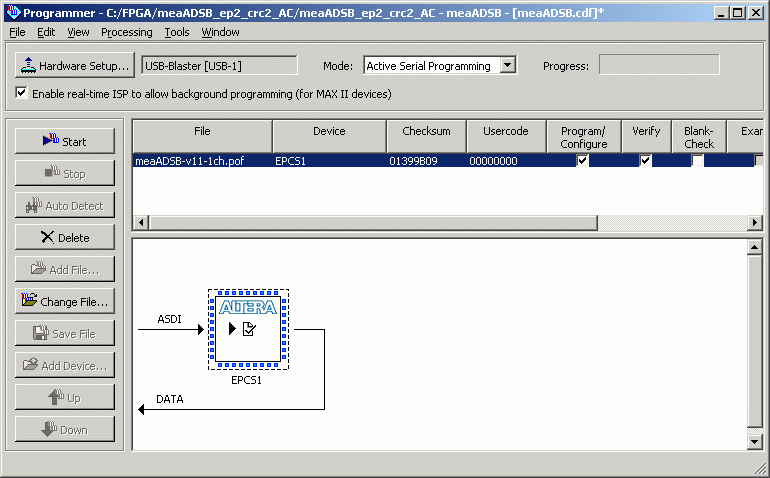Image resolution: width=770 pixels, height=478 pixels.
Task: Click the file list's right scroll arrow
Action: (x=755, y=223)
